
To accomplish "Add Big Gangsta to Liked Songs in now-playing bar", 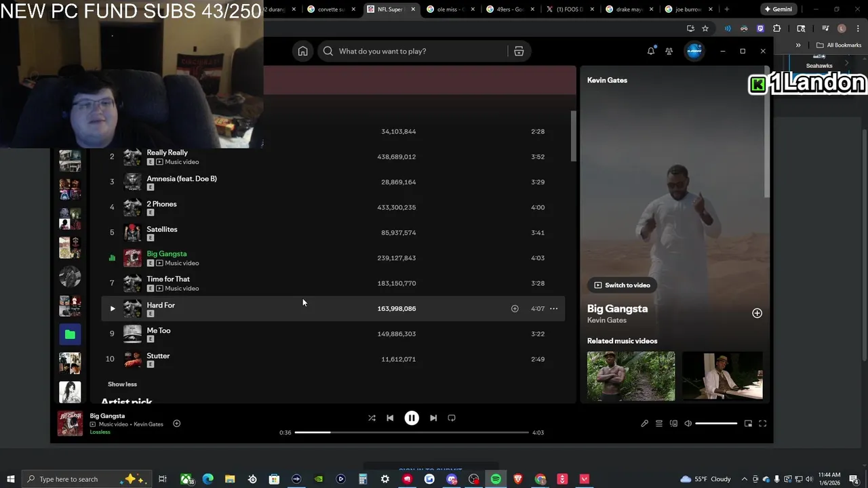I will coord(176,424).
